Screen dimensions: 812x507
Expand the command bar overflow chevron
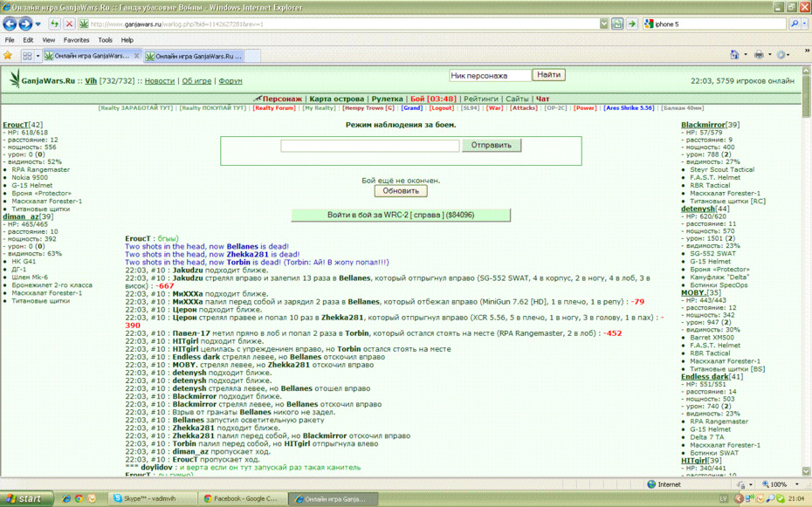point(806,51)
